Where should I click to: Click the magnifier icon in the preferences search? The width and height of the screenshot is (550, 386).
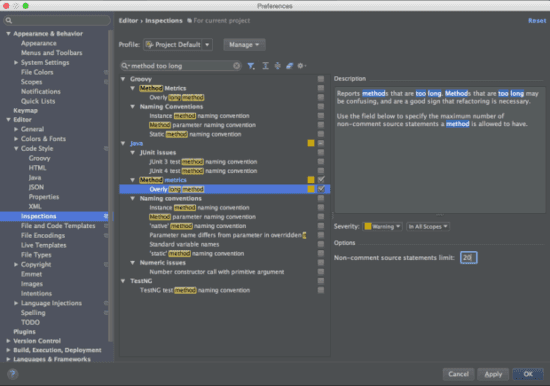(x=9, y=21)
